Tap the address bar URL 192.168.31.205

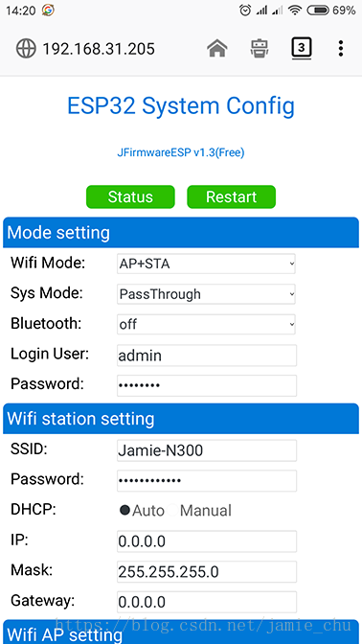click(x=99, y=49)
